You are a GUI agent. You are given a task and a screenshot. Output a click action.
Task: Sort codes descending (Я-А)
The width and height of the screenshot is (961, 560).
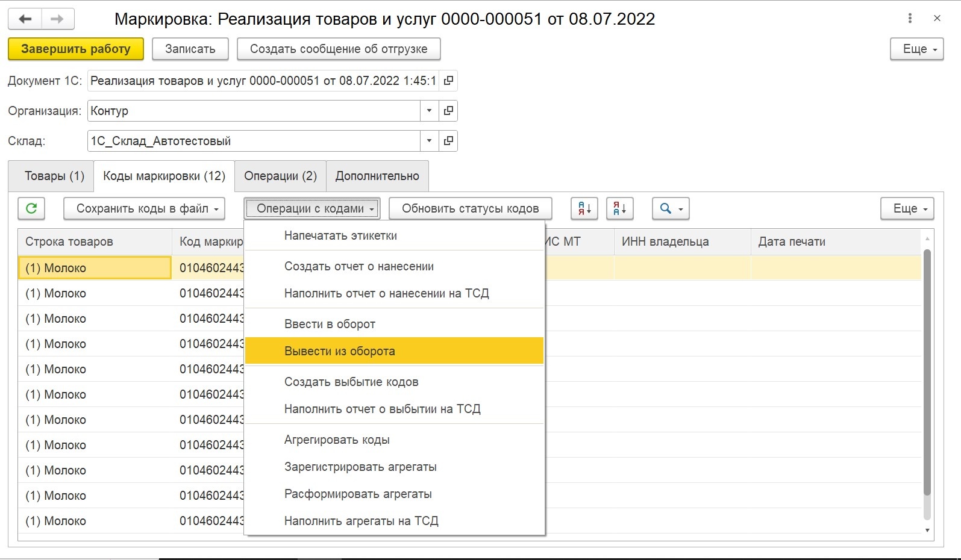[x=620, y=208]
